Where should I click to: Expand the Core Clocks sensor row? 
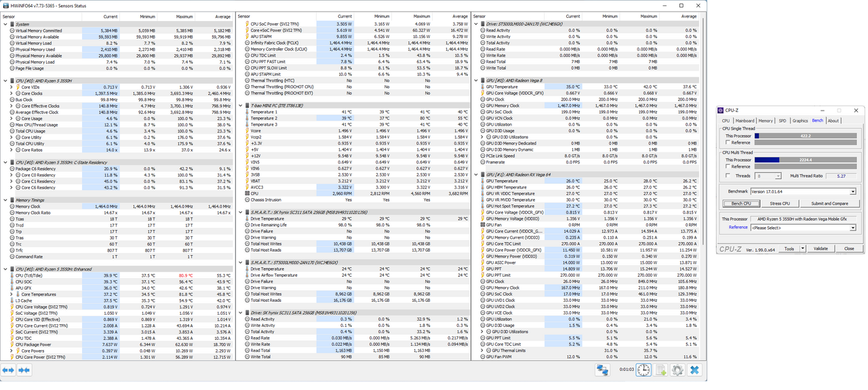coord(11,94)
